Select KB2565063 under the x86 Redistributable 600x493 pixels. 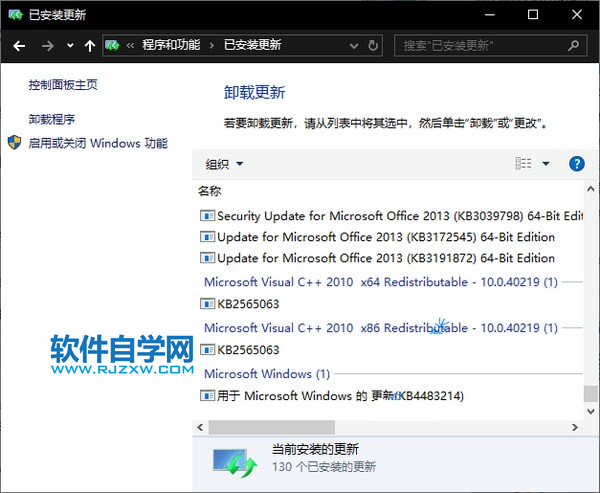(240, 350)
